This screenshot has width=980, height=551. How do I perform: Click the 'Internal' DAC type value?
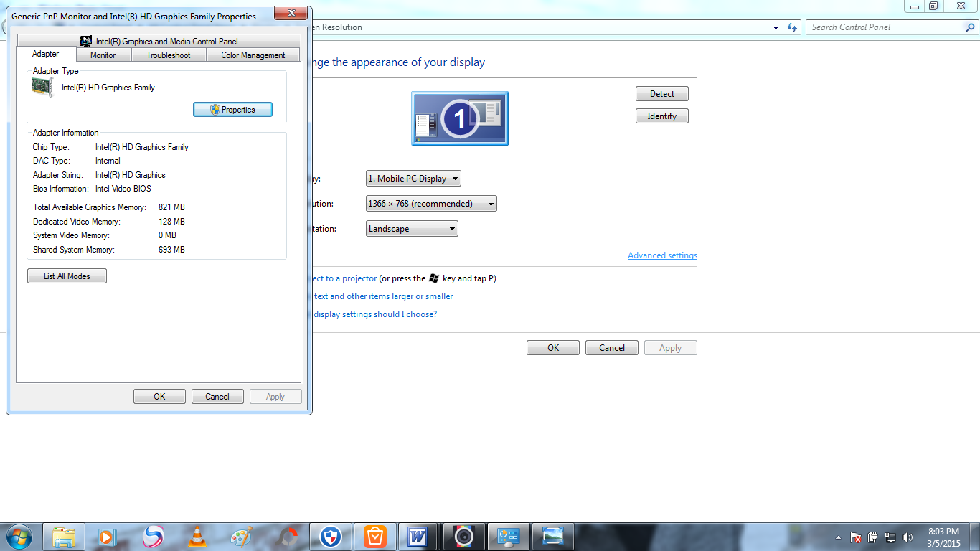(108, 161)
